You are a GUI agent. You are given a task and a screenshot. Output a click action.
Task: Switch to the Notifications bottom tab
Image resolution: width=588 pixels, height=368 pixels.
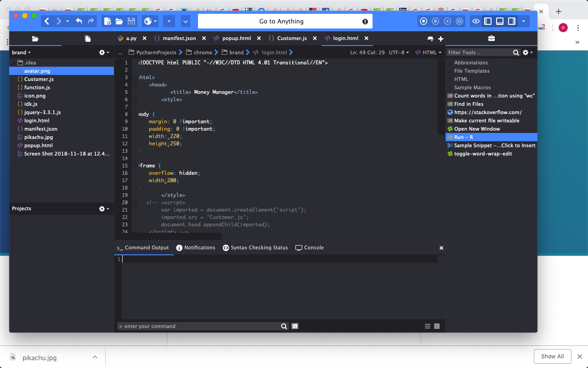tap(196, 247)
